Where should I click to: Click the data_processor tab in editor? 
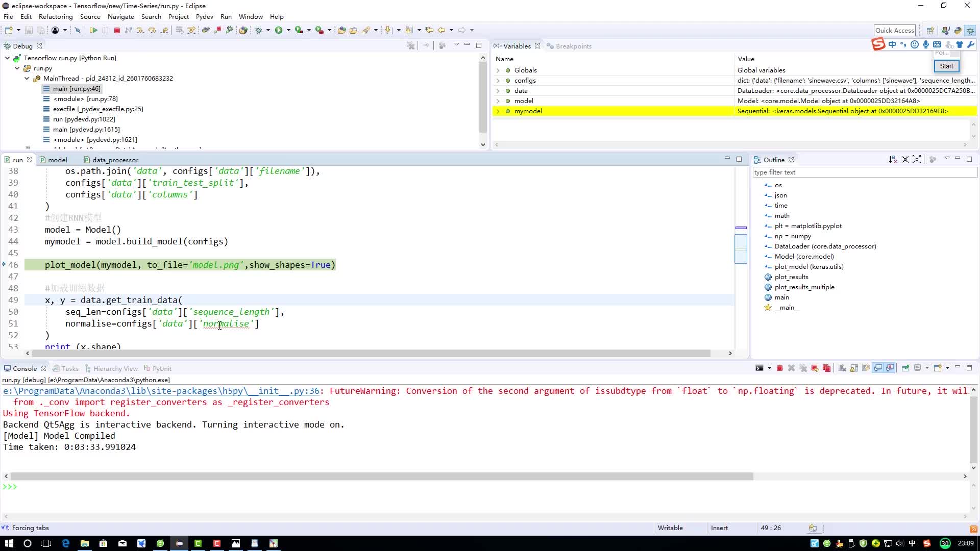(x=116, y=160)
